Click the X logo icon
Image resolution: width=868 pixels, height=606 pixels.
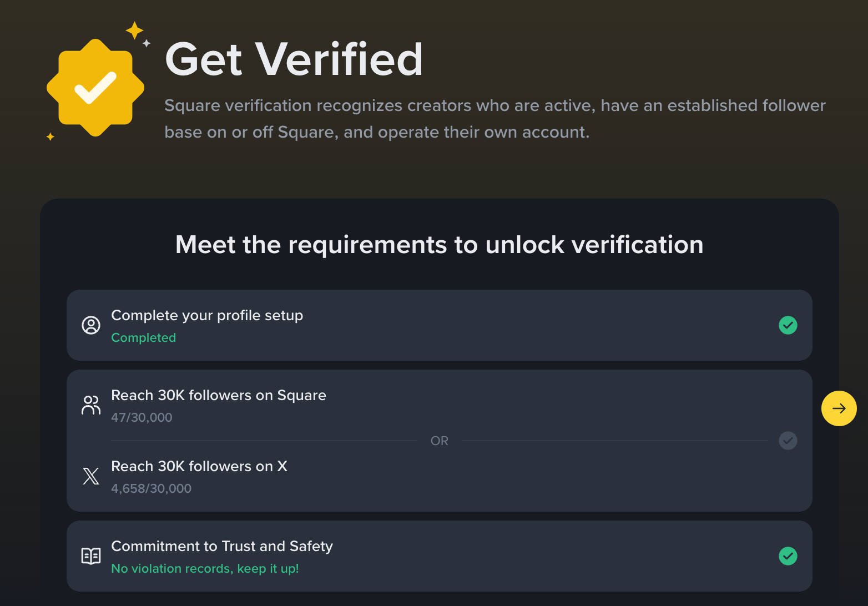91,476
